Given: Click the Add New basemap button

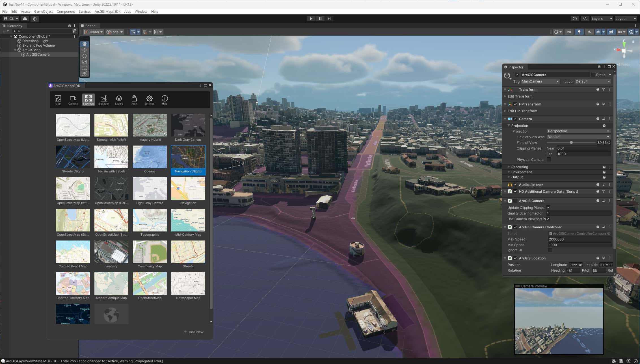Looking at the screenshot, I should pos(194,332).
